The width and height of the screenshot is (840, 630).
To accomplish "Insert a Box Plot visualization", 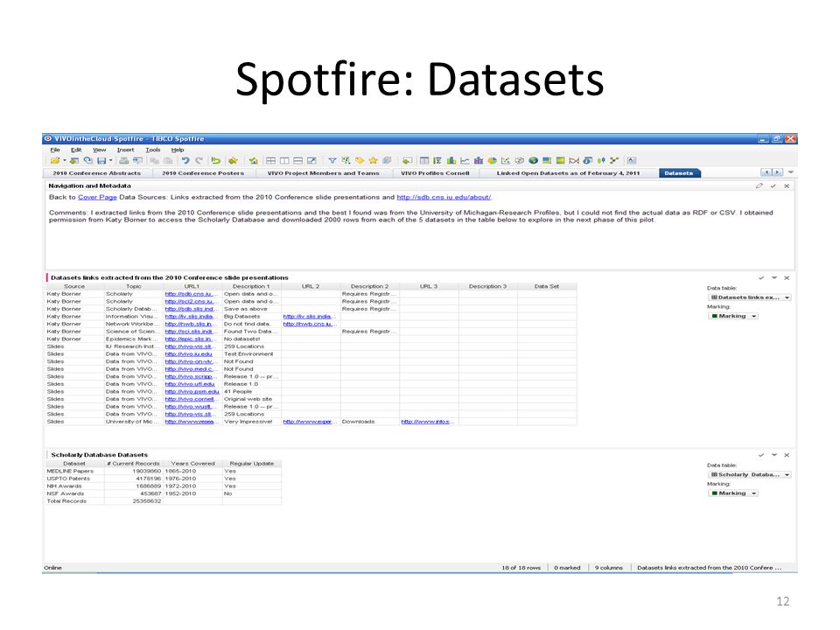I will [x=601, y=161].
